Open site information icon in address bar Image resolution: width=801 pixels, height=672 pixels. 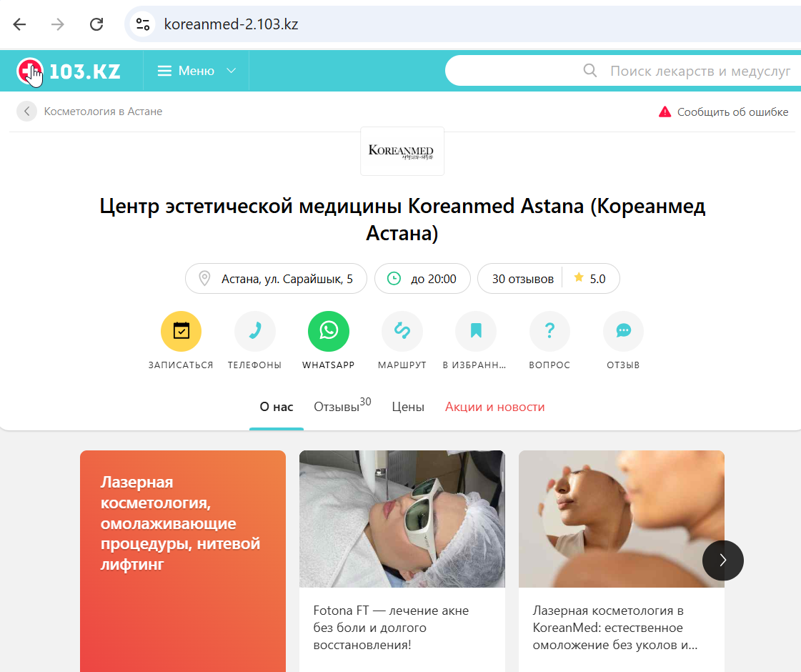click(142, 24)
